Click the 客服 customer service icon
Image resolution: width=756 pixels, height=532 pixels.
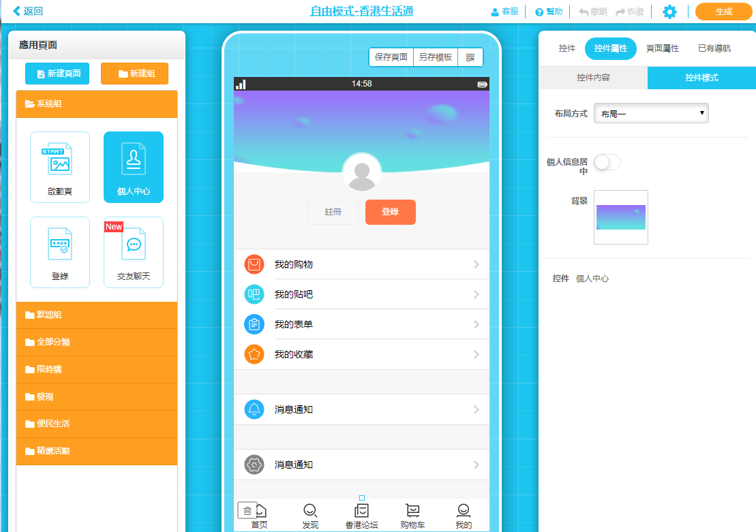click(495, 12)
